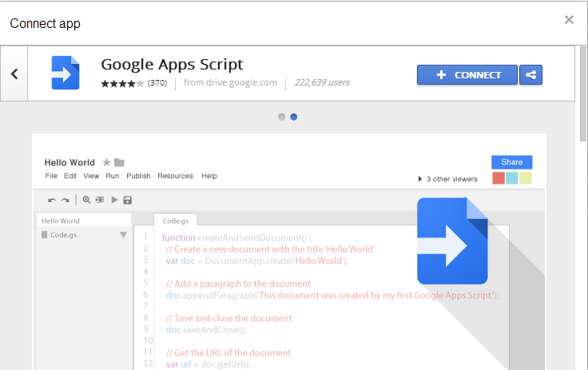588x370 pixels.
Task: Click the Google Apps Script app icon
Action: tap(66, 73)
